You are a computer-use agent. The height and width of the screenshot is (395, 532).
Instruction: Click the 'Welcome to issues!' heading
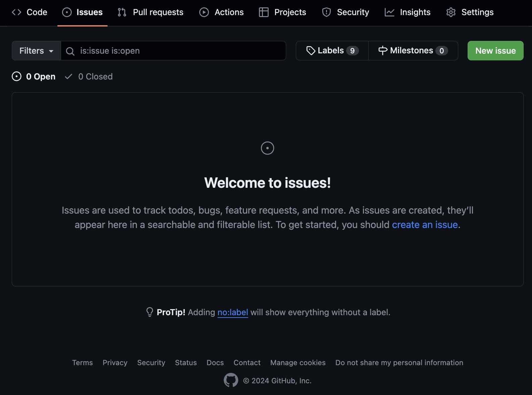tap(267, 183)
